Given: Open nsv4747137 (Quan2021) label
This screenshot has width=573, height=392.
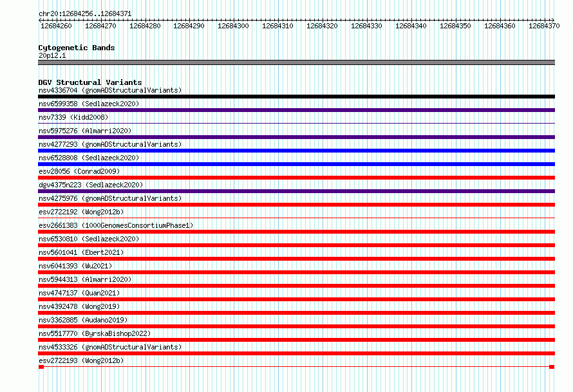Looking at the screenshot, I should click(x=79, y=293).
